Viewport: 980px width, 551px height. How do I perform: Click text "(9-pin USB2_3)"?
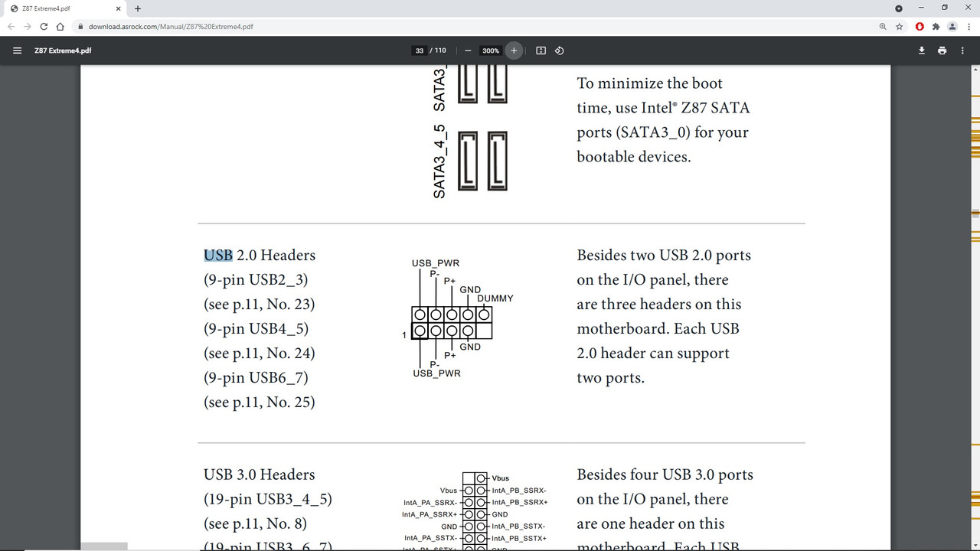tap(256, 280)
